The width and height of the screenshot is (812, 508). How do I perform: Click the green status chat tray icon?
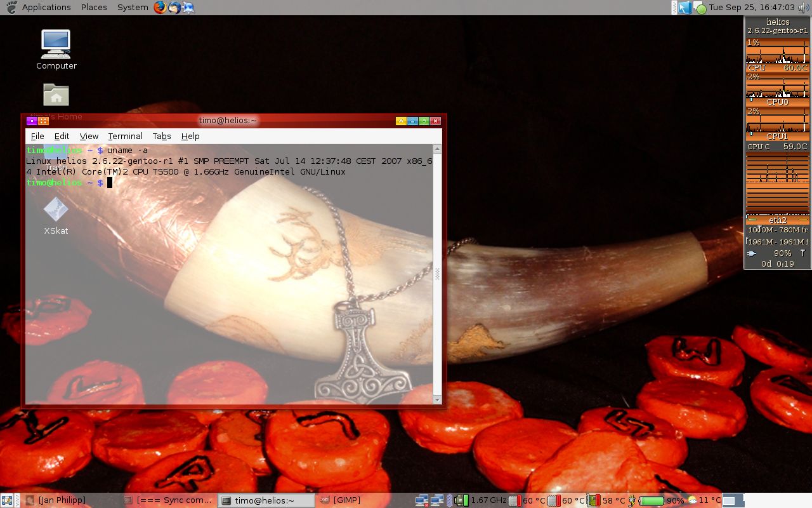700,8
